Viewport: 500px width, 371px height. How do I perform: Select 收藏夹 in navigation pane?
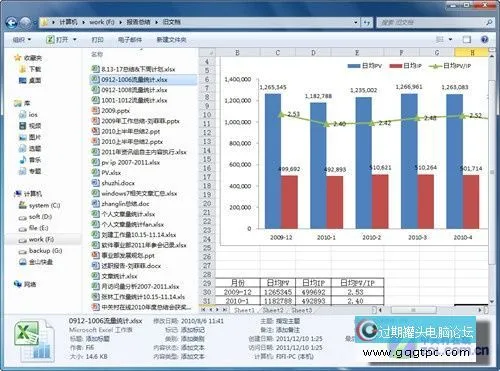(x=29, y=58)
